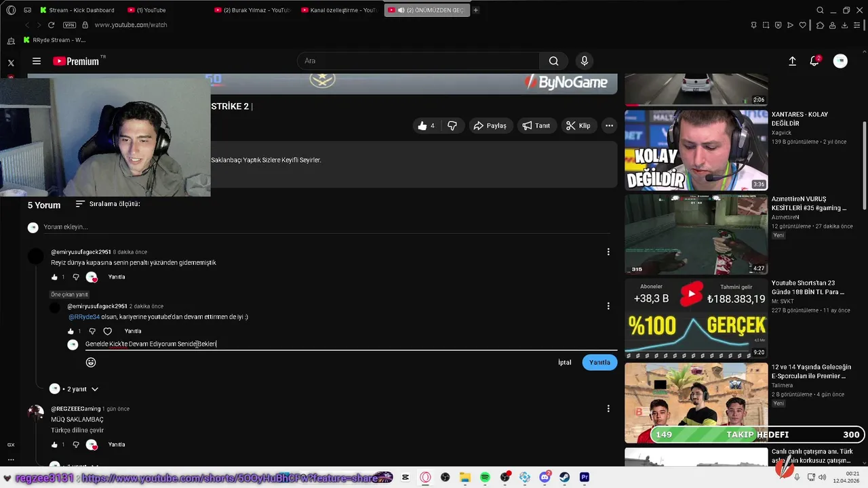
Task: Open options menu for the MÜQ SAKLAMBAÇ comment
Action: pos(608,409)
